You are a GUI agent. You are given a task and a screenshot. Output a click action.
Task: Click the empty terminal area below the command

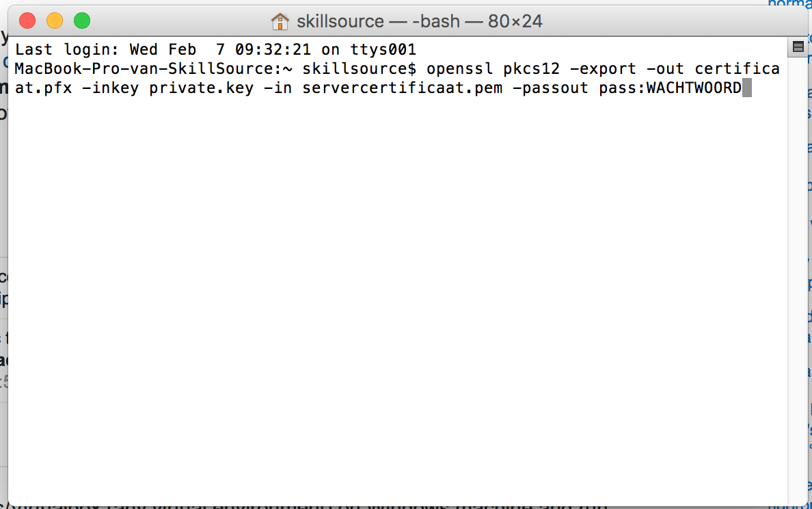tap(398, 300)
